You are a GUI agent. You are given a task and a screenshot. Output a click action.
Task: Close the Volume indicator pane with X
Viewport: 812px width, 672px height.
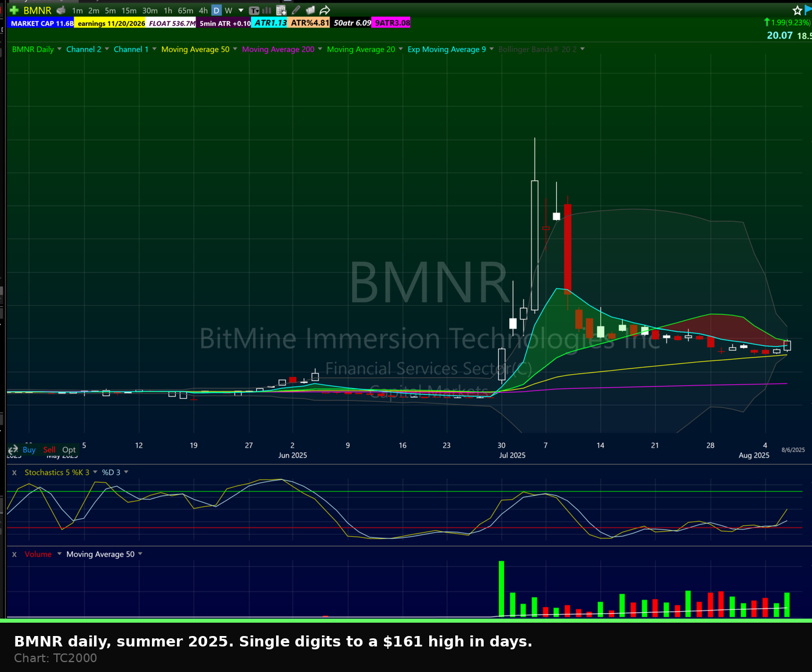14,555
